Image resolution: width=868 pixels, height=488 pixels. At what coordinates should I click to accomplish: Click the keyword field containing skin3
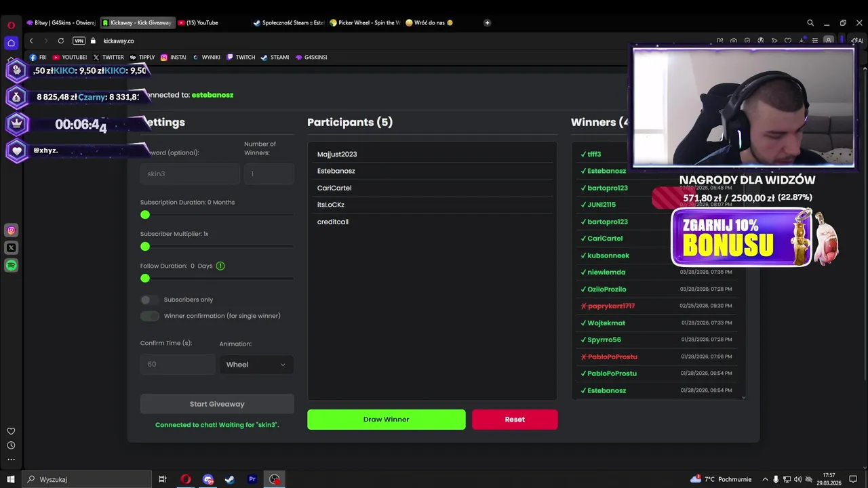click(x=190, y=174)
